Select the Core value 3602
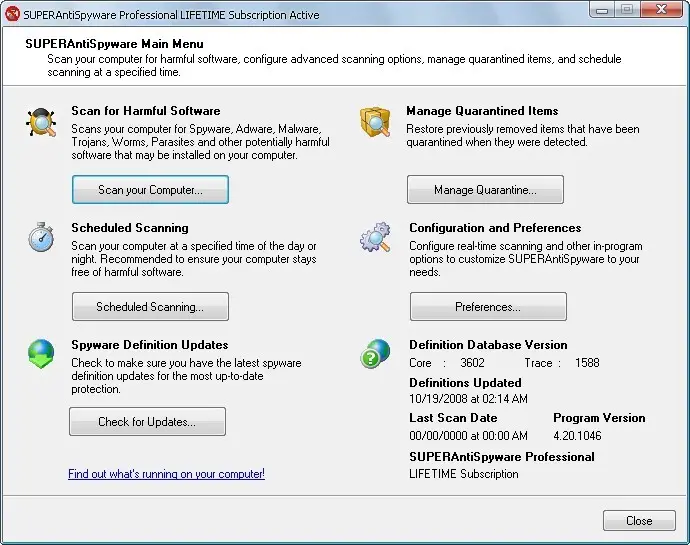This screenshot has height=545, width=690. coord(472,363)
